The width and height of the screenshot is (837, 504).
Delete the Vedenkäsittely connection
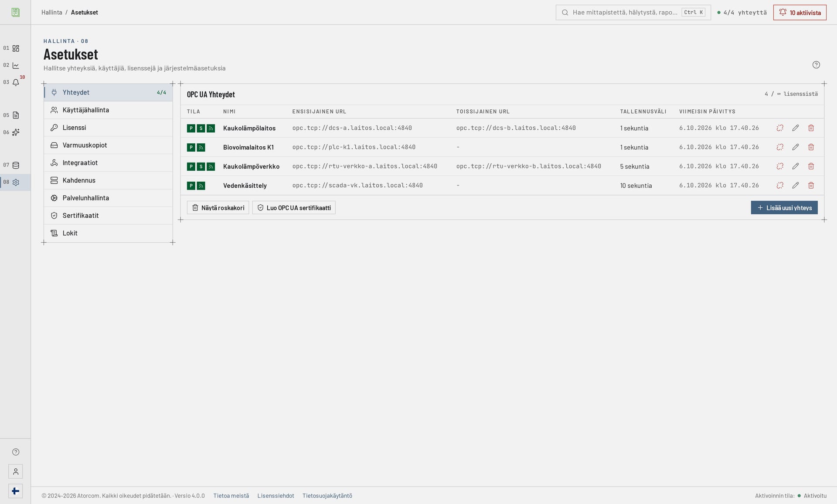point(811,186)
